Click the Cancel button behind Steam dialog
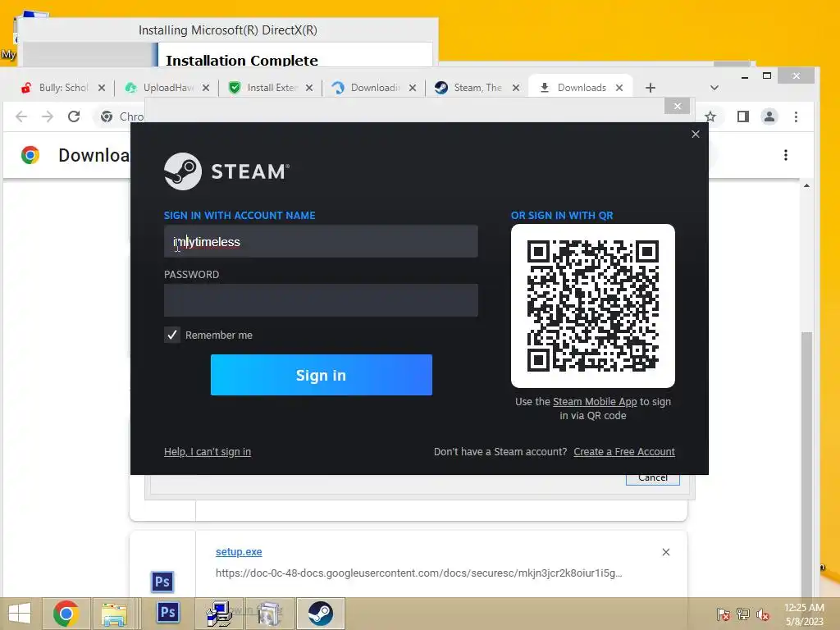 point(653,479)
